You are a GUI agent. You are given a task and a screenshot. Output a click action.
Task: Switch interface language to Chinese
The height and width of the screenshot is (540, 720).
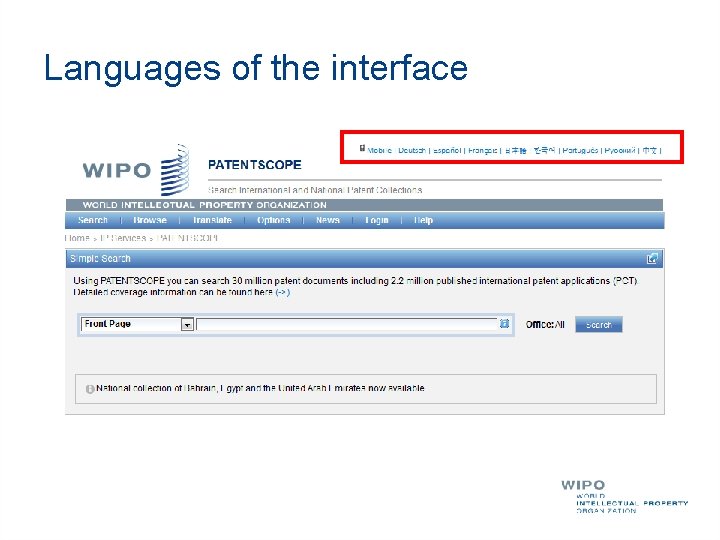point(649,150)
